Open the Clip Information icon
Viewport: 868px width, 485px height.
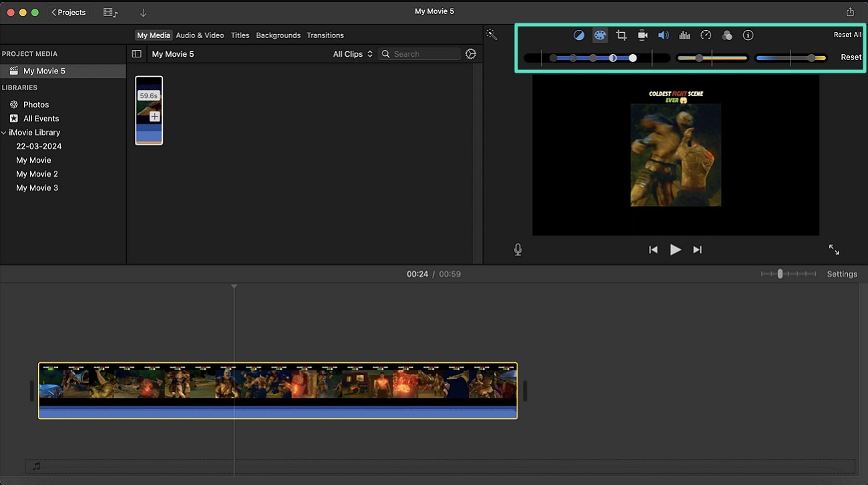tap(748, 35)
